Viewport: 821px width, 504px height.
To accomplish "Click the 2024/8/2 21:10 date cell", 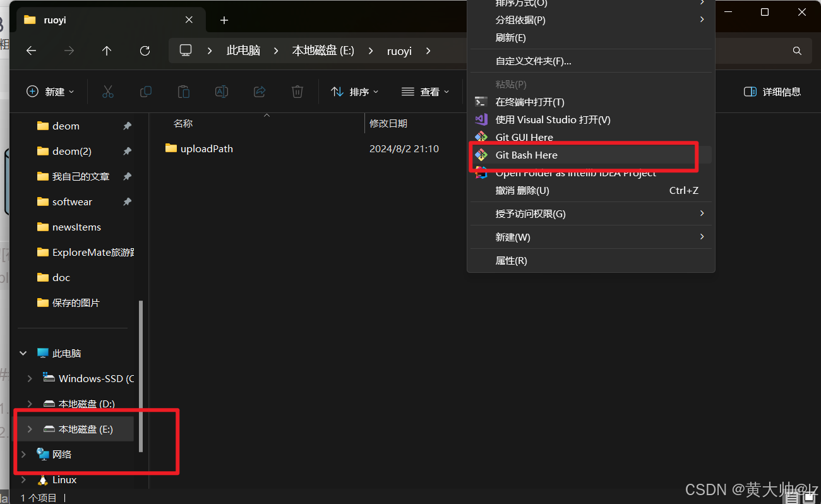I will [404, 148].
